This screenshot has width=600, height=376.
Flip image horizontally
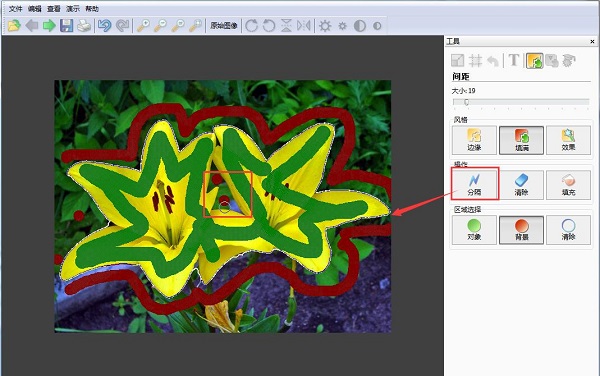[x=304, y=26]
